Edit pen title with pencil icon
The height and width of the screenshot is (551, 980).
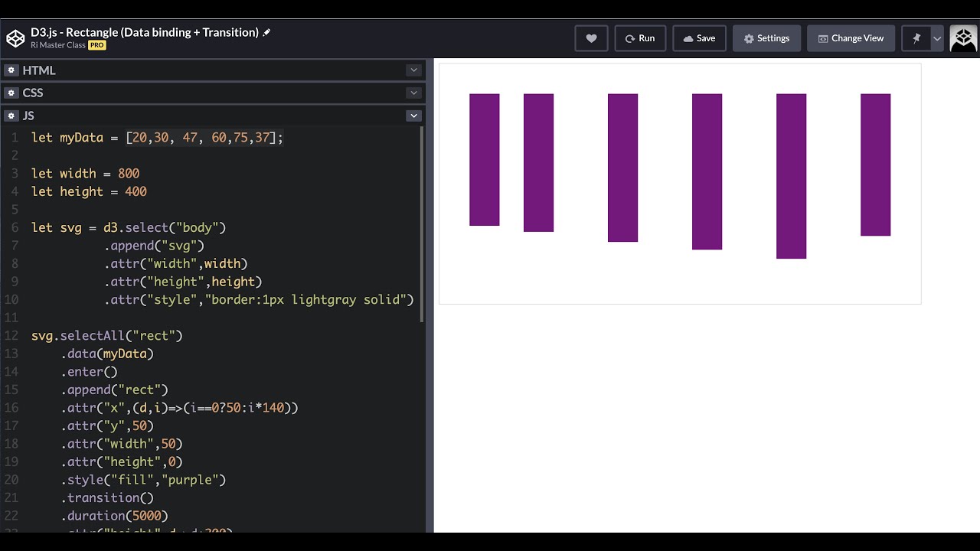pos(266,33)
